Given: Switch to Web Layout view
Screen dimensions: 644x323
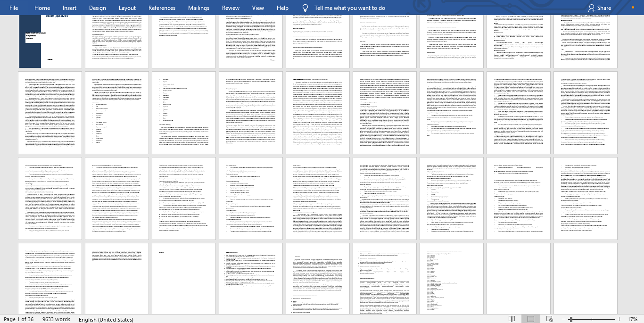Looking at the screenshot, I should click(549, 319).
